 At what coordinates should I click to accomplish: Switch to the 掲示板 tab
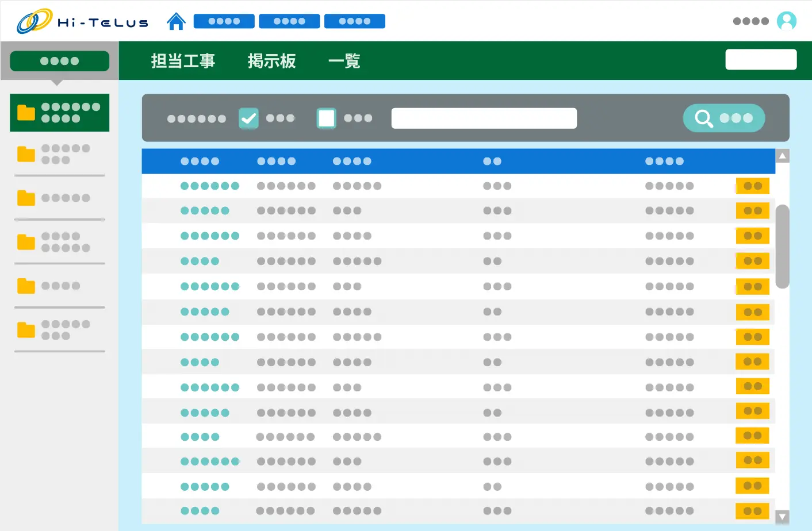(272, 61)
